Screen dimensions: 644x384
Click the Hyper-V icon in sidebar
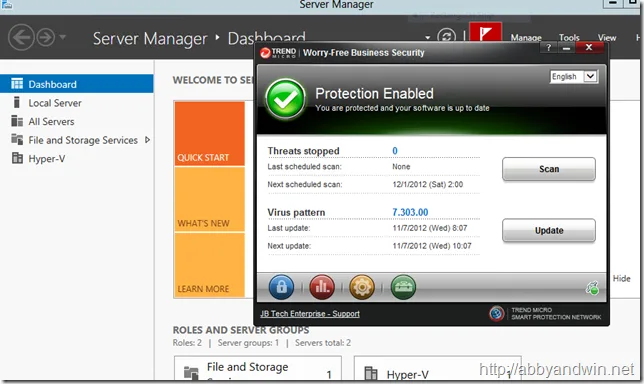[x=17, y=158]
